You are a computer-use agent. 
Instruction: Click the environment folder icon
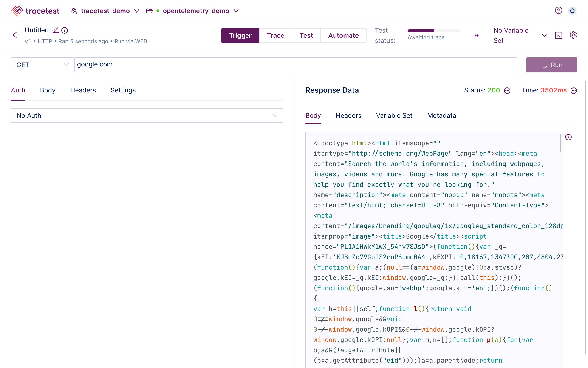pyautogui.click(x=150, y=11)
